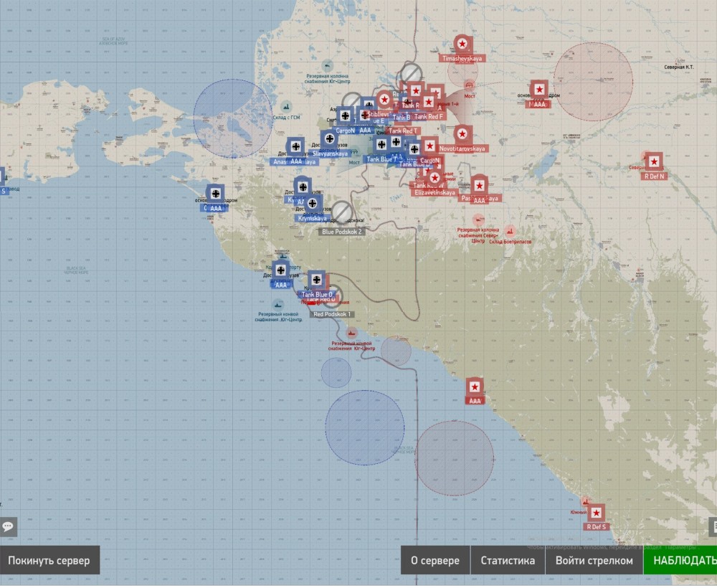The height and width of the screenshot is (588, 717).
Task: Click the Склад Боеприпасов depot icon
Action: point(509,231)
